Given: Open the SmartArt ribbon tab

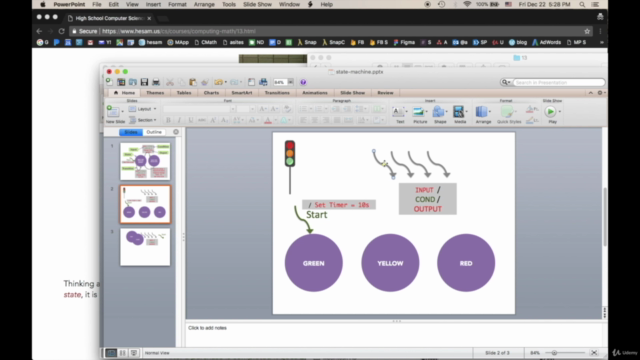Looking at the screenshot, I should (242, 93).
